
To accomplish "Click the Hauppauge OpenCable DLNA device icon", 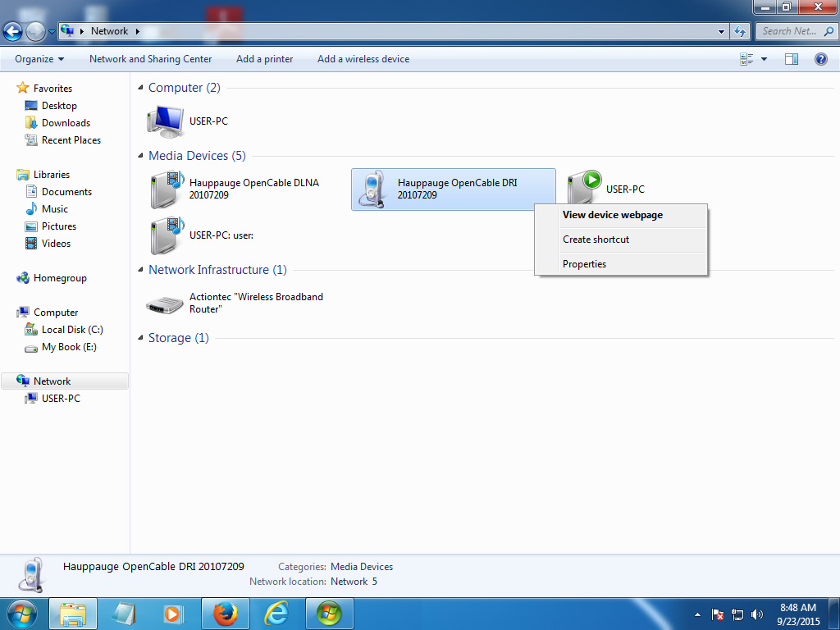I will pos(166,189).
